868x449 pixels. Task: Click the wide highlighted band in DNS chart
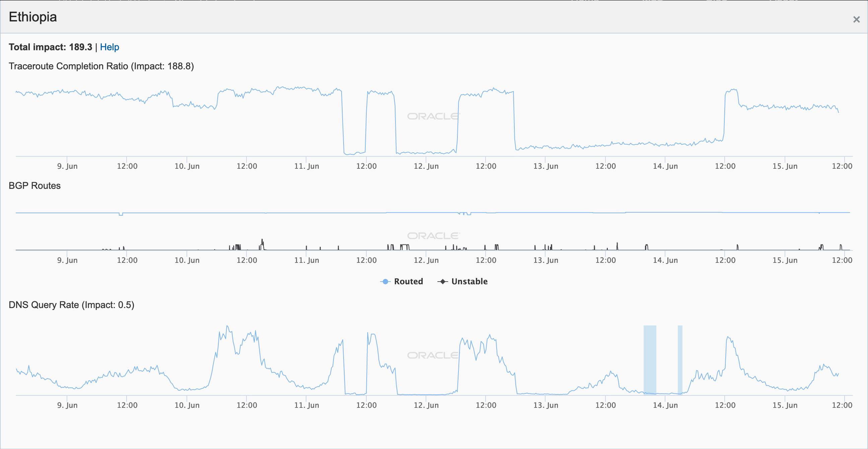[650, 359]
